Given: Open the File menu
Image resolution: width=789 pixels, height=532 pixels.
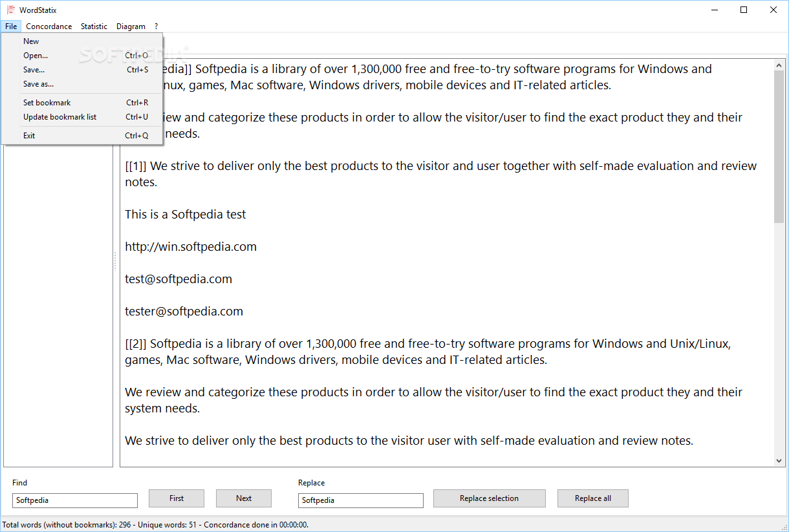Looking at the screenshot, I should pyautogui.click(x=11, y=27).
